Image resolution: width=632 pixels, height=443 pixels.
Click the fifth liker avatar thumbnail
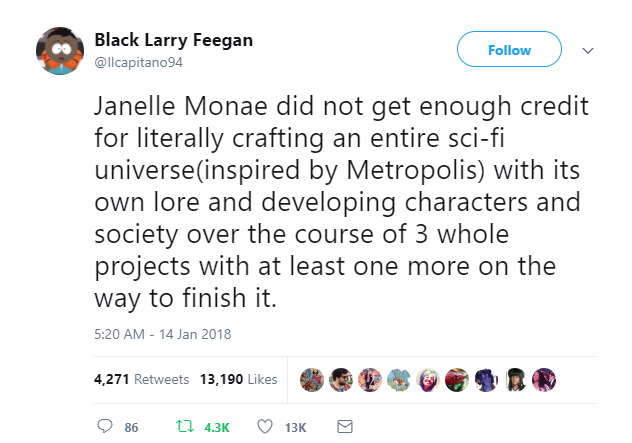[428, 379]
